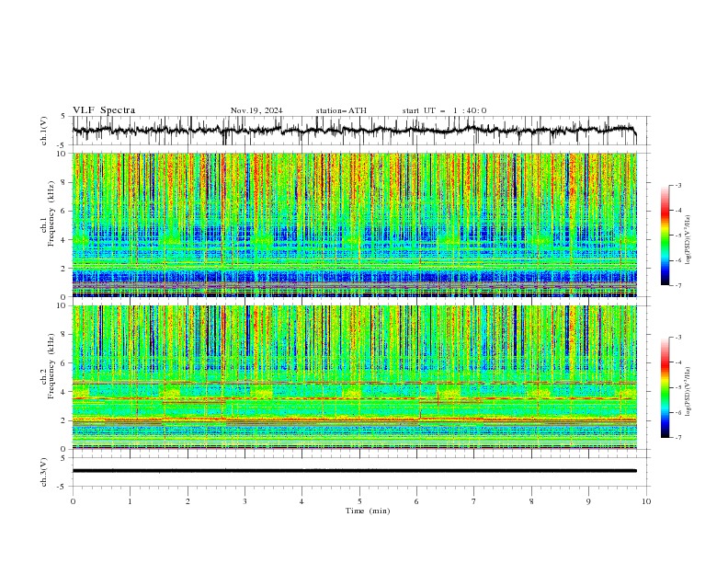
Task: Click inside the ch.1 spectrogram panel
Action: (x=354, y=224)
